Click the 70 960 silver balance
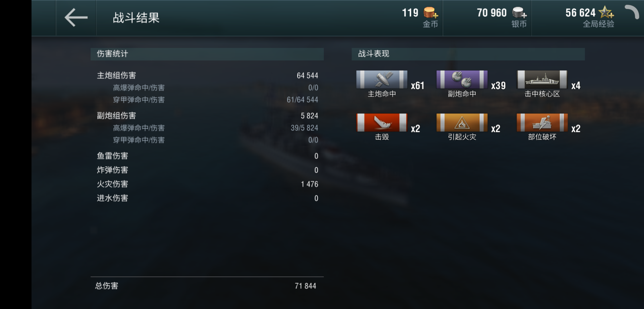 coord(492,13)
